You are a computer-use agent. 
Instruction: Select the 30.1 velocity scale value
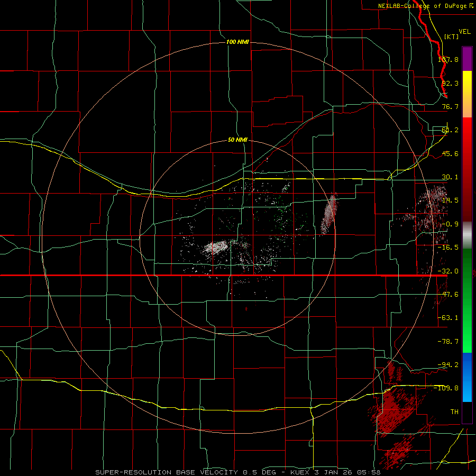click(x=450, y=177)
